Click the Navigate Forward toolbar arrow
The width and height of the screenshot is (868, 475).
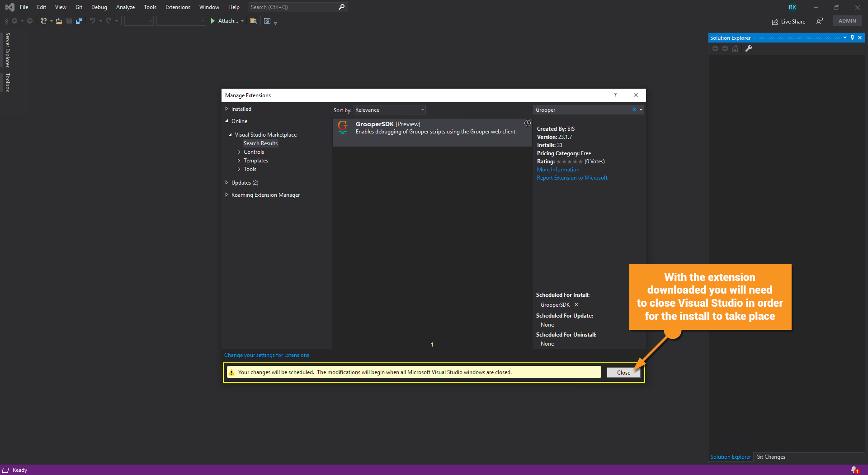tap(30, 21)
